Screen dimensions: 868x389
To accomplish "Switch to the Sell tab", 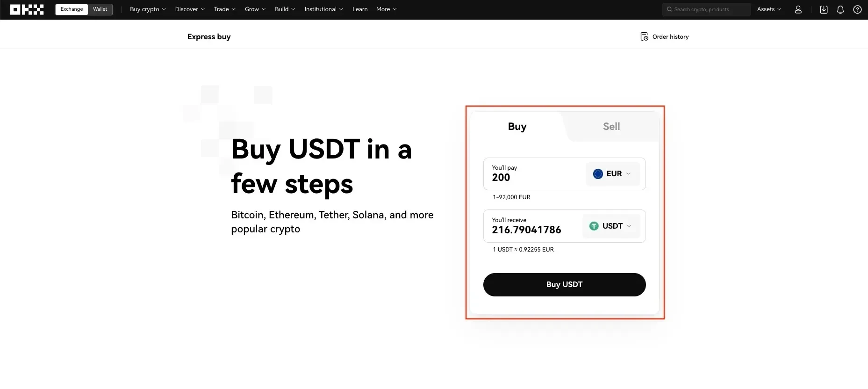I will pos(611,126).
